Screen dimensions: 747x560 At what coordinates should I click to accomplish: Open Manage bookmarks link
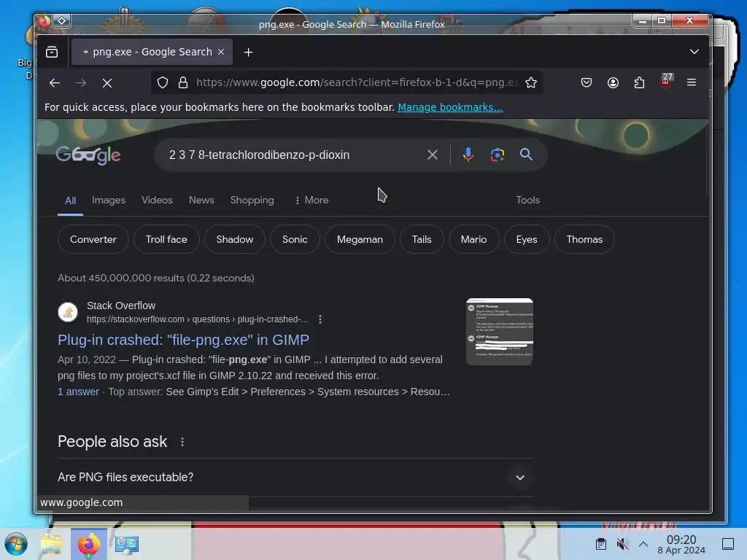coord(450,107)
